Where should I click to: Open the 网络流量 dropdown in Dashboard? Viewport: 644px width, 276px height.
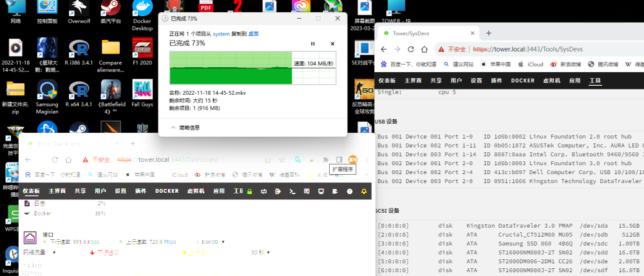coord(39,252)
